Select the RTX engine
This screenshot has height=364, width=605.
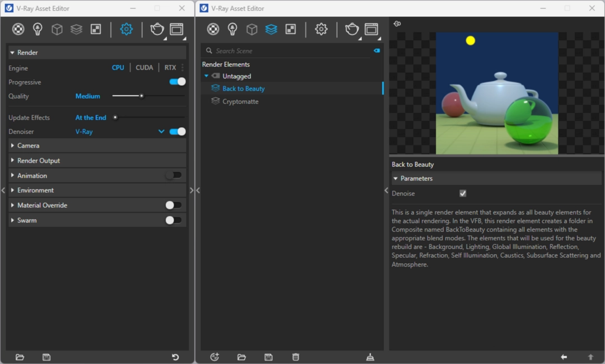tap(170, 67)
